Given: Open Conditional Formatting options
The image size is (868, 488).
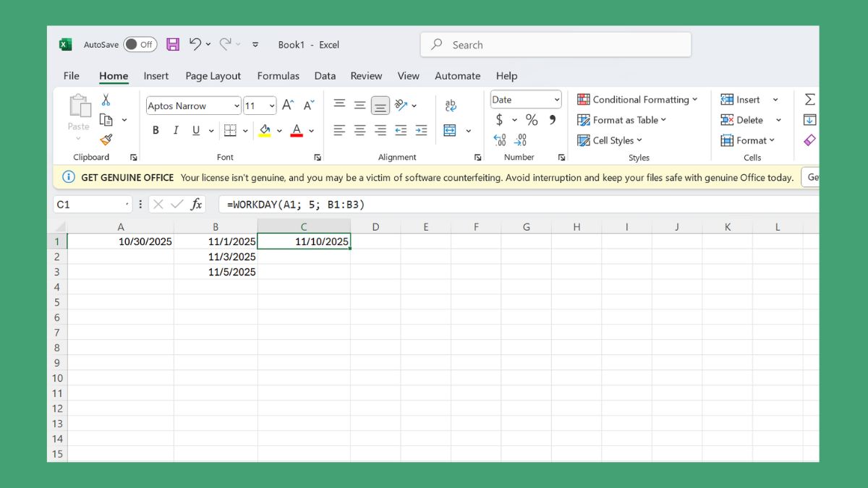Looking at the screenshot, I should pyautogui.click(x=637, y=99).
